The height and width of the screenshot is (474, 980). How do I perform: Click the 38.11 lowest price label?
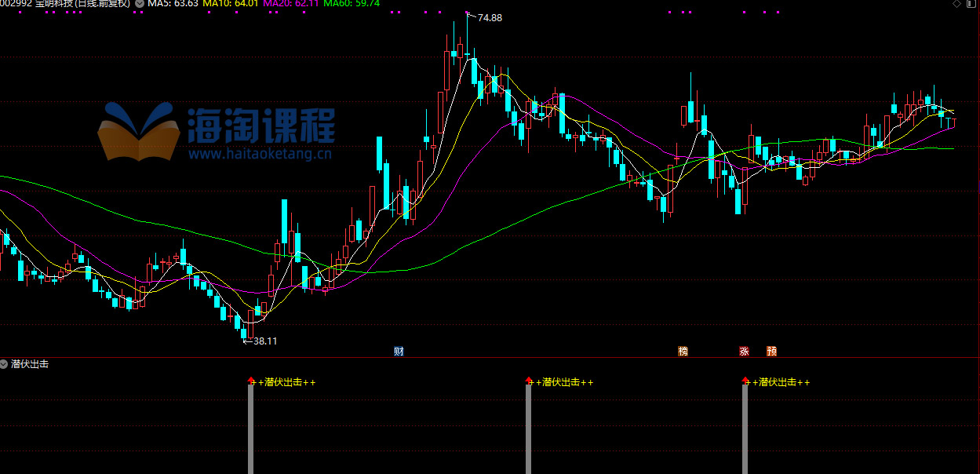[x=265, y=341]
